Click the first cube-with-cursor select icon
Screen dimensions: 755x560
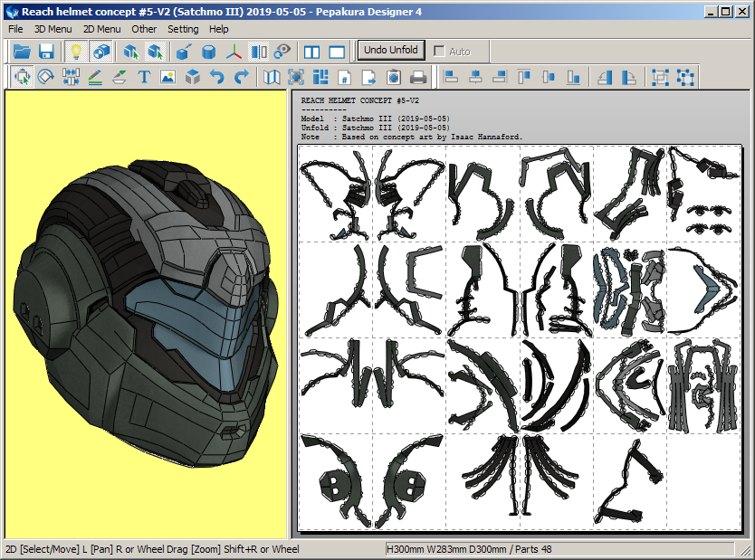(x=131, y=52)
